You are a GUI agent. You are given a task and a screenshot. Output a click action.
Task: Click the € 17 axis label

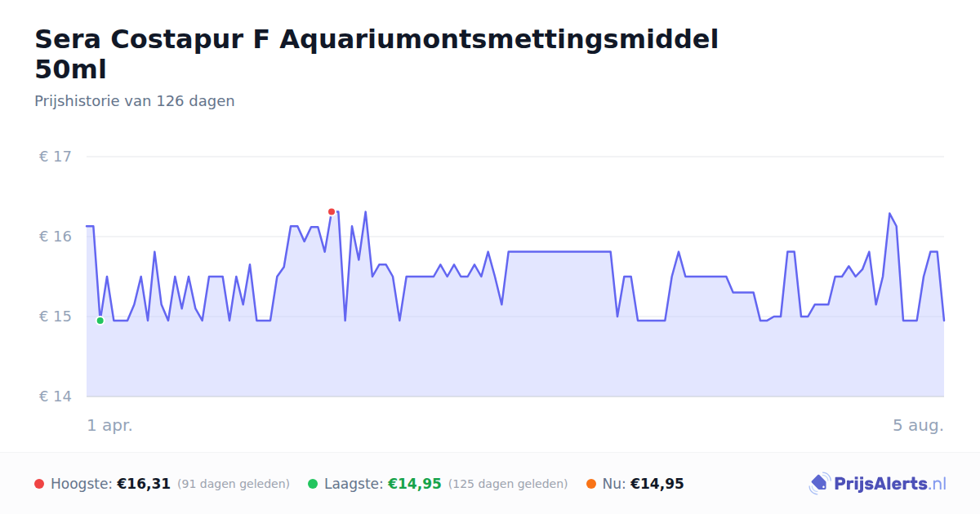[55, 157]
